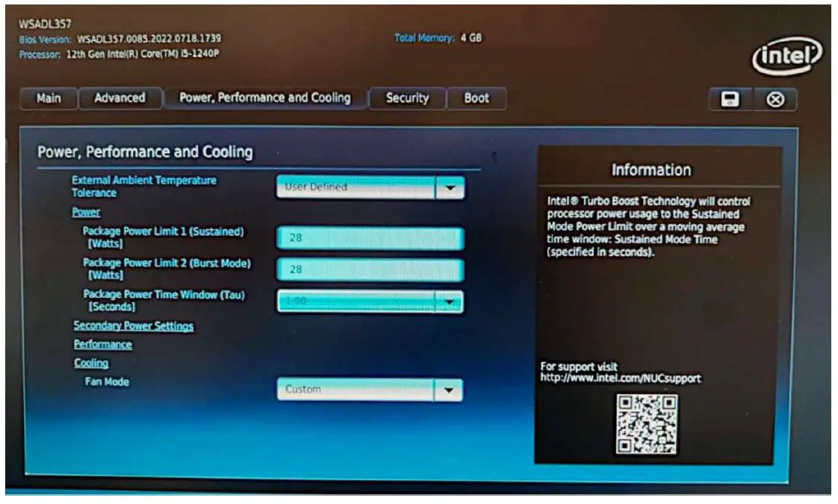Screen dimensions: 838x504
Task: Select the Security tab
Action: coord(406,97)
